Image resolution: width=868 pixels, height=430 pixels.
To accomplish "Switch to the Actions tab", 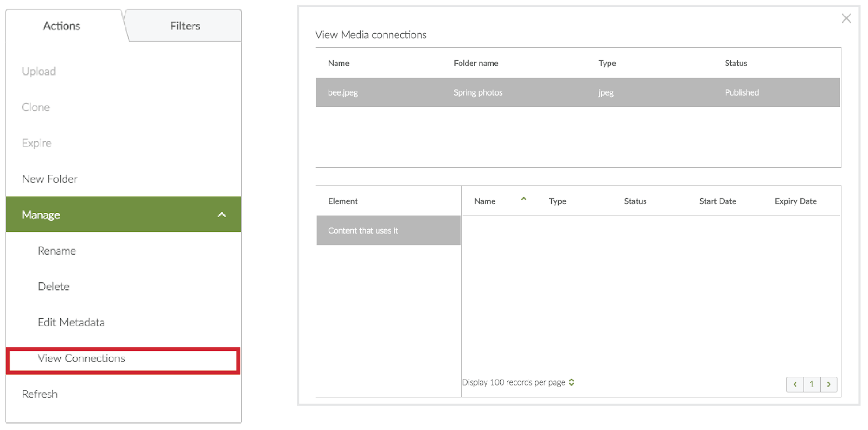I will (x=62, y=26).
